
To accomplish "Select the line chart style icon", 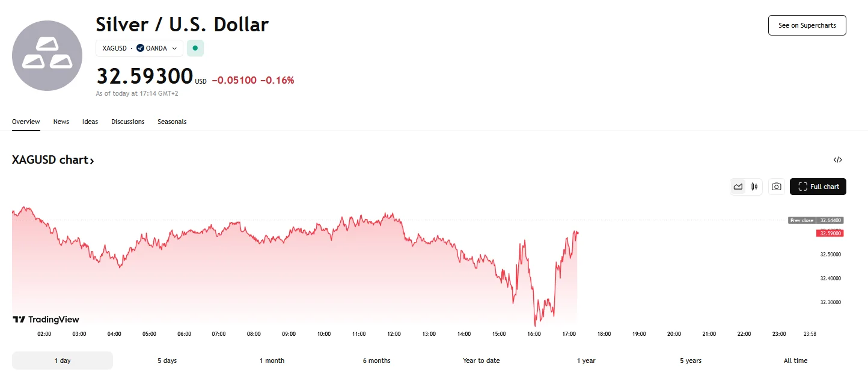I will click(x=738, y=187).
